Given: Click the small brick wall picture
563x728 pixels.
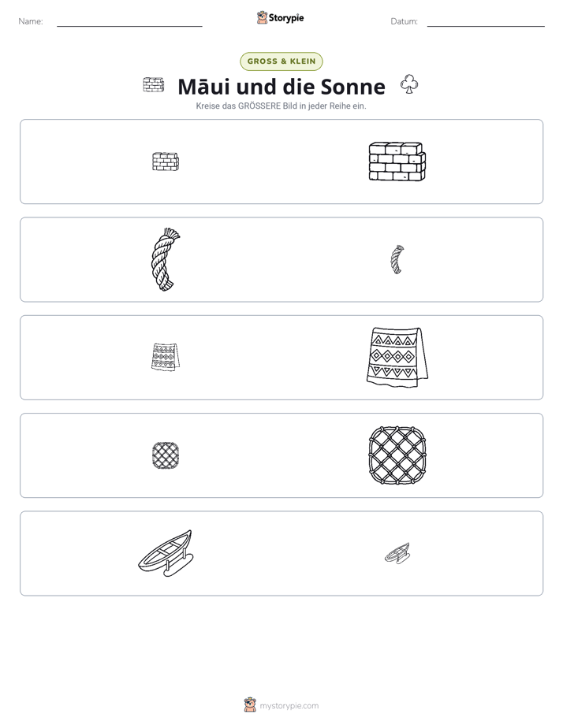Looking at the screenshot, I should pos(166,162).
